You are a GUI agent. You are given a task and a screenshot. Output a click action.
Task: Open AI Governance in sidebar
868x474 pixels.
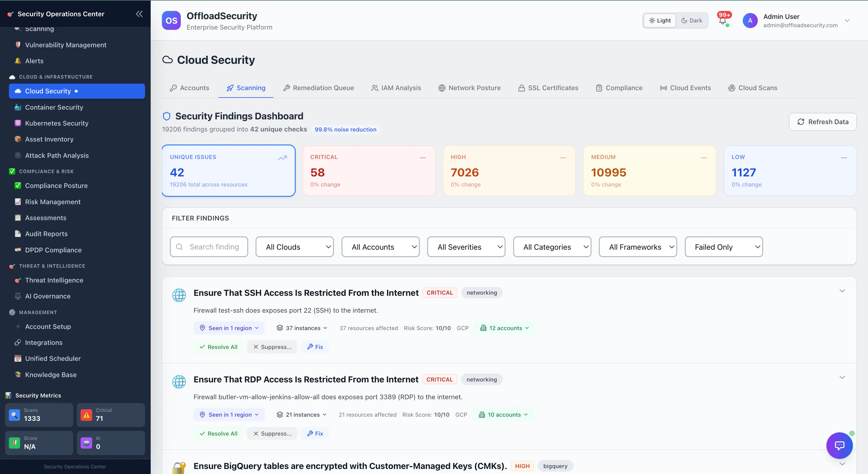pyautogui.click(x=77, y=296)
